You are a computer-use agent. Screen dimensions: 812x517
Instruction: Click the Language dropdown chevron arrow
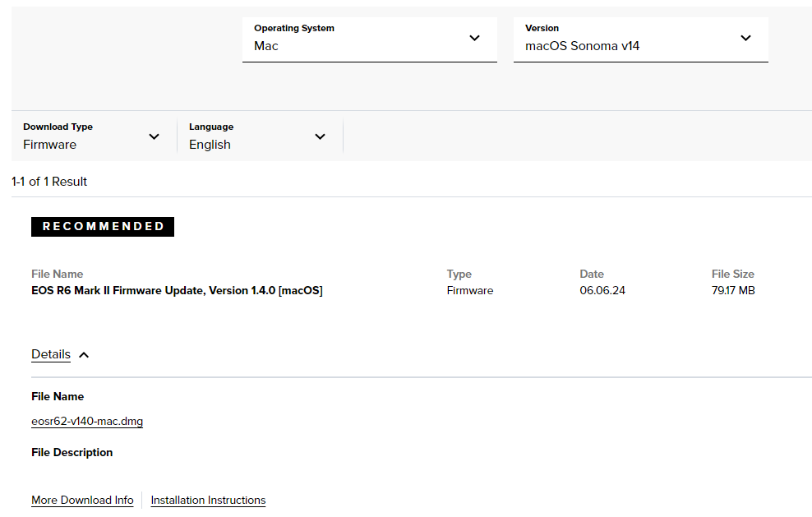click(320, 136)
